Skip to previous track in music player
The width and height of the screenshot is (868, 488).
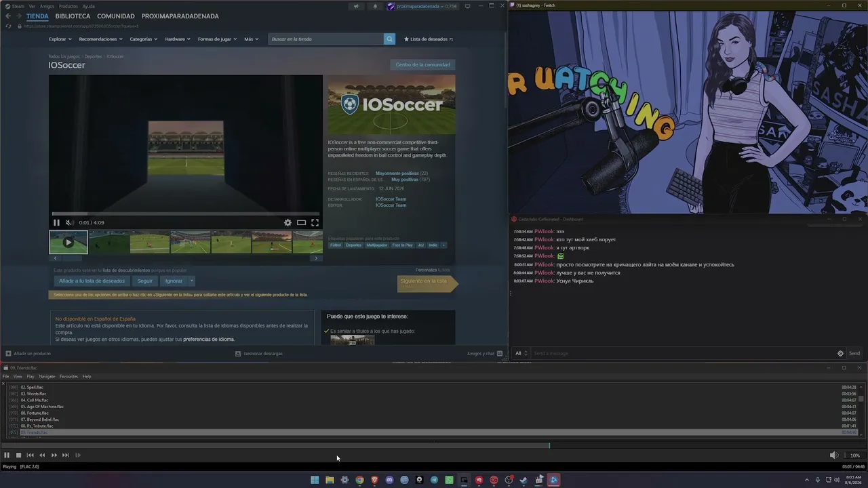pyautogui.click(x=30, y=455)
